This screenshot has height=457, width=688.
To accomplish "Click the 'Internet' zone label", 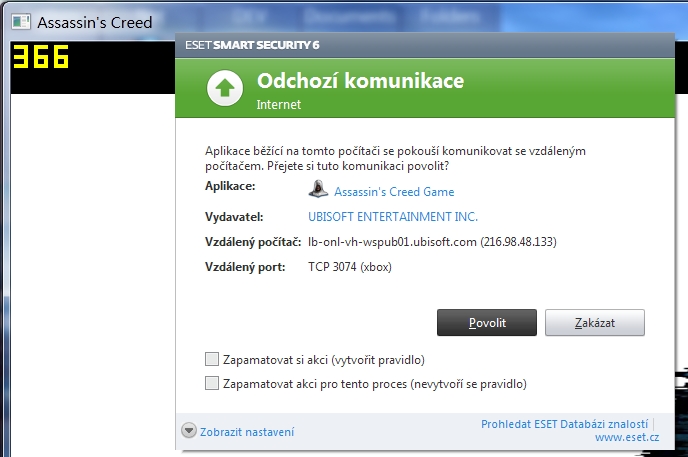I will click(x=279, y=104).
